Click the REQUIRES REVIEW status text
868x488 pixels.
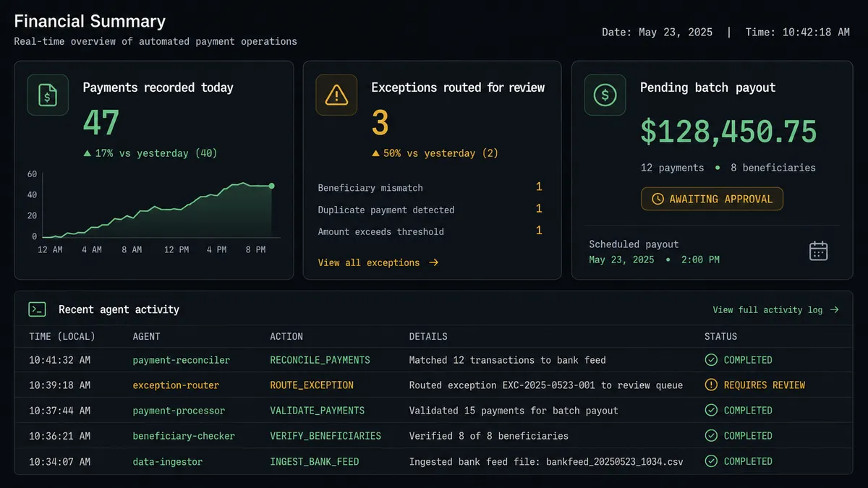tap(765, 385)
